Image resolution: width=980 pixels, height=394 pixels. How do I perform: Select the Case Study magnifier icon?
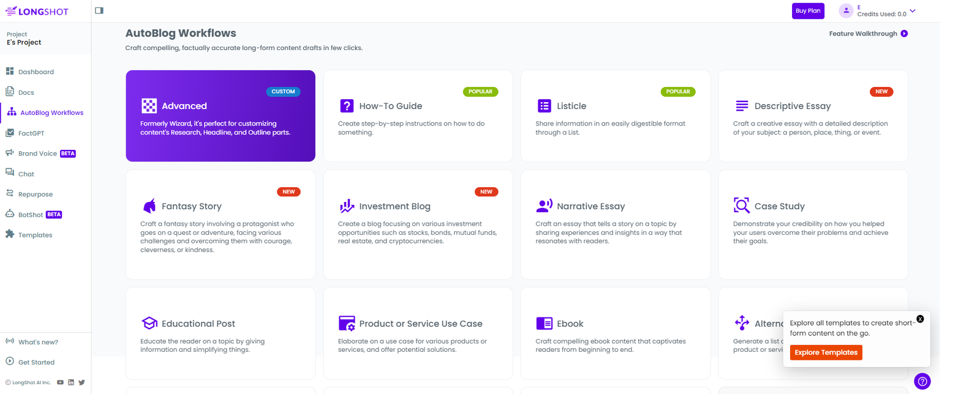[x=741, y=206]
